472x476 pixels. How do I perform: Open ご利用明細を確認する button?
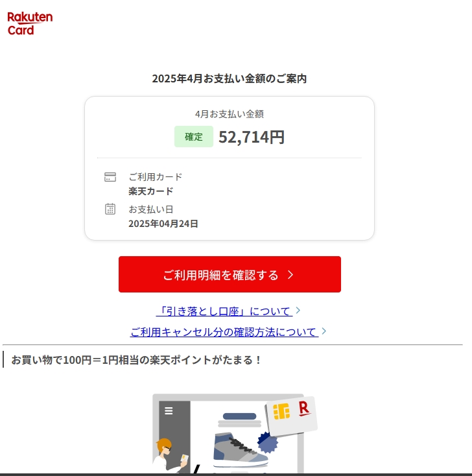pos(230,274)
